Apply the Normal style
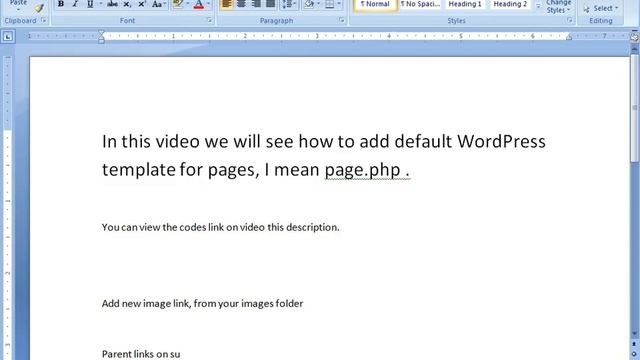The image size is (640, 360). coord(375,4)
